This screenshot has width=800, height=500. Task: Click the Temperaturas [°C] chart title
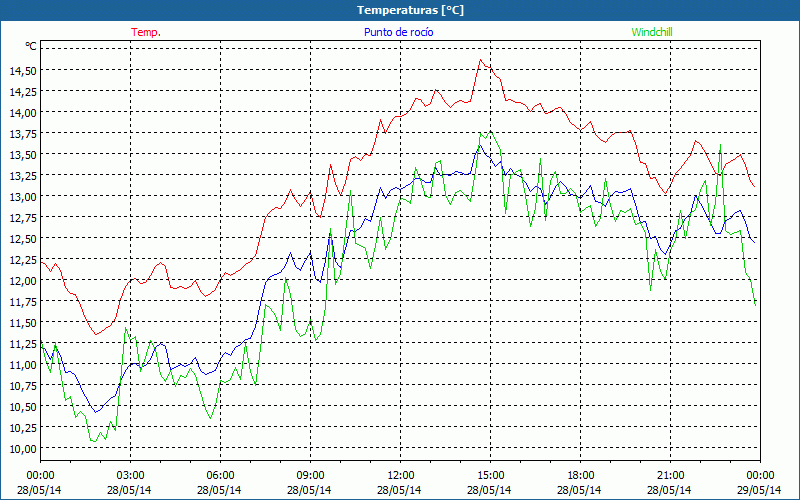click(410, 10)
